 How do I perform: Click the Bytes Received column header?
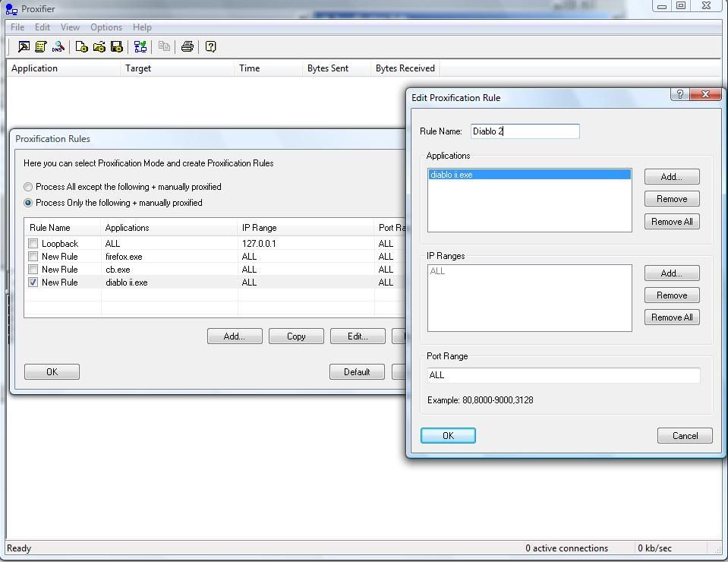[405, 68]
